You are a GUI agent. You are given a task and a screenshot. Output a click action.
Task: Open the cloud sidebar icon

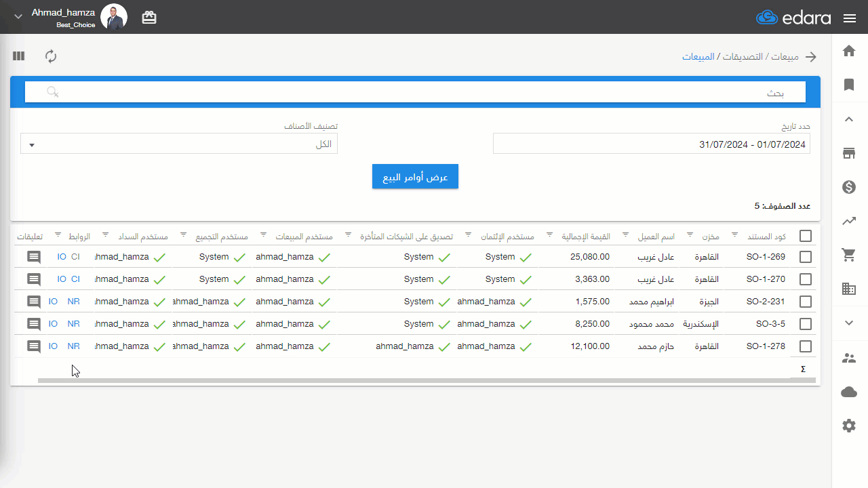848,392
